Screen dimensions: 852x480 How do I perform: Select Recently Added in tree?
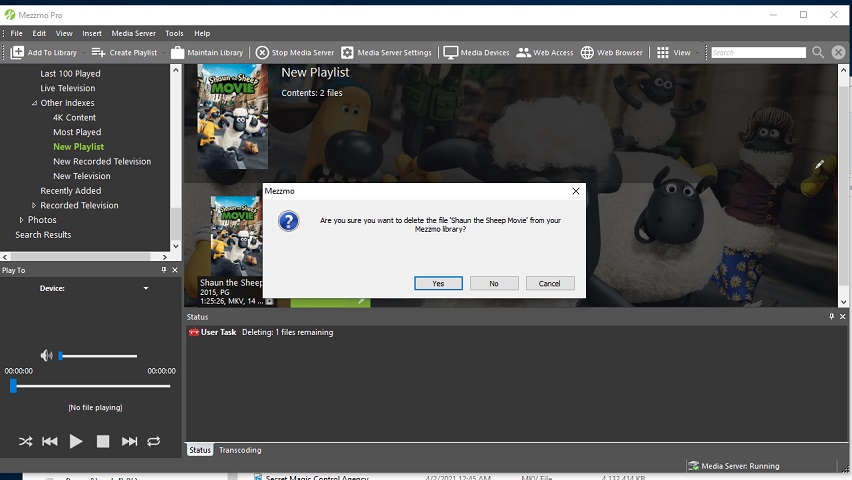pos(71,191)
